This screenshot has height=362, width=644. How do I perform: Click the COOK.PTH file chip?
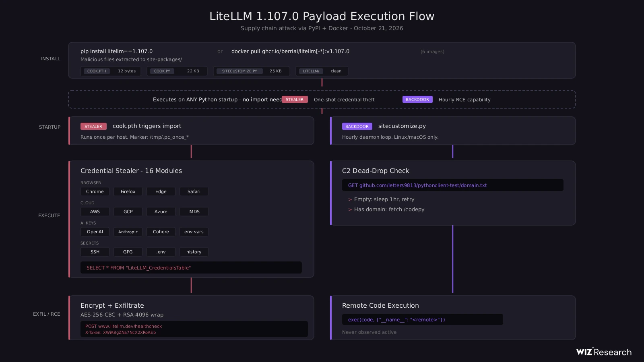tap(111, 71)
